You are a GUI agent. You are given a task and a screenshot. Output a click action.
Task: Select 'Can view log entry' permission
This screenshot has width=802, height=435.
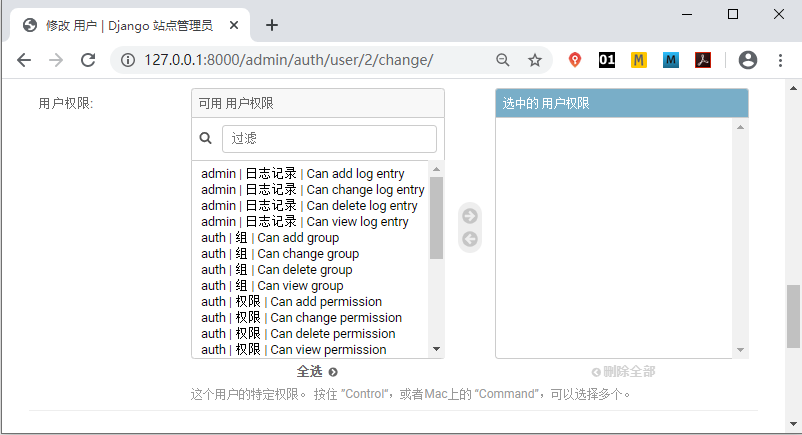[x=310, y=222]
